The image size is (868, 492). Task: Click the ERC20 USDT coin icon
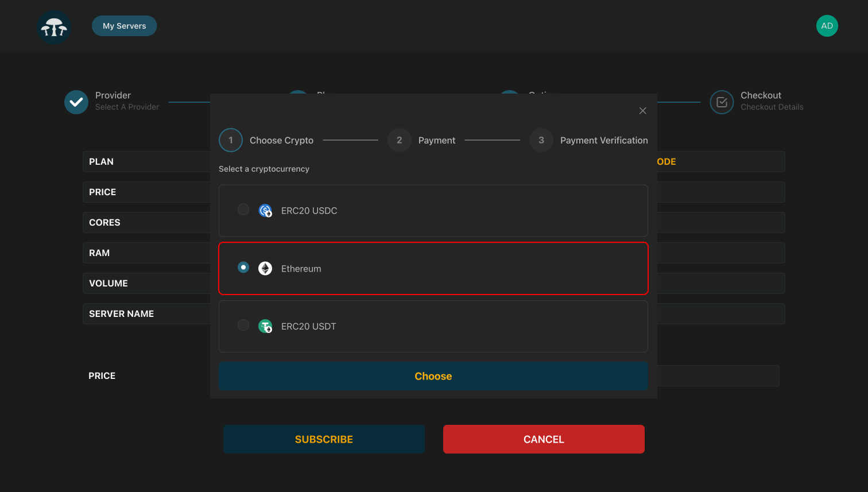[x=265, y=326]
